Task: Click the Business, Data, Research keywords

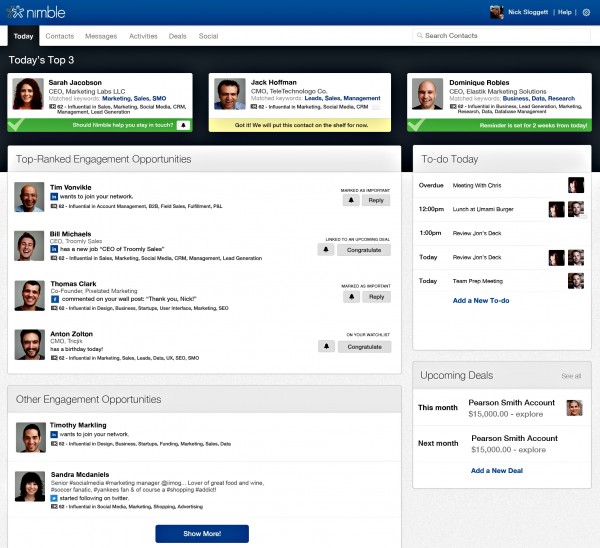Action: pyautogui.click(x=539, y=98)
